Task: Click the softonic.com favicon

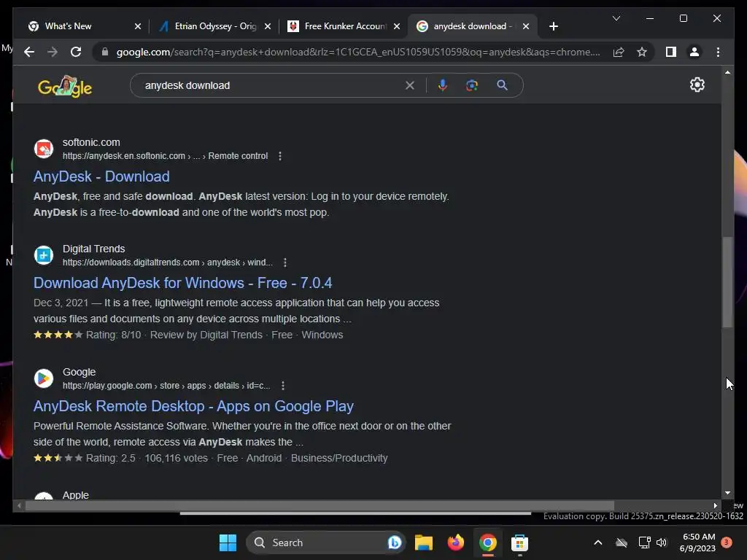Action: (43, 149)
